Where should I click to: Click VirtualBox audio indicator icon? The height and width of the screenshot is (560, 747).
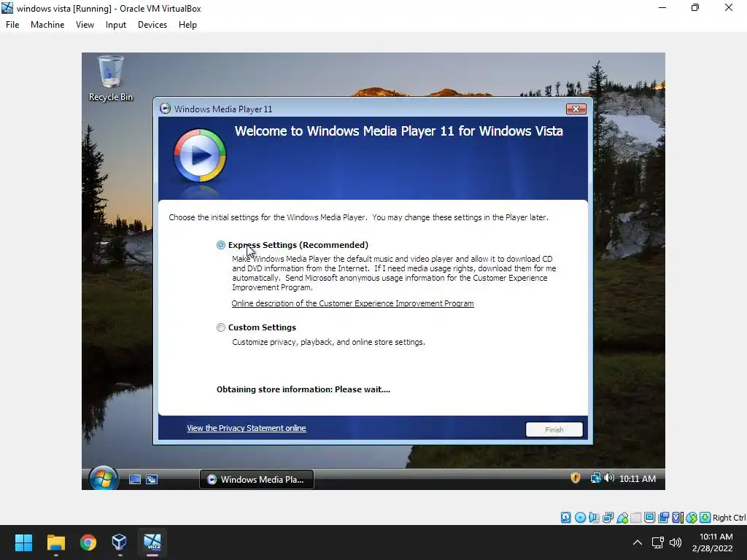coord(594,518)
